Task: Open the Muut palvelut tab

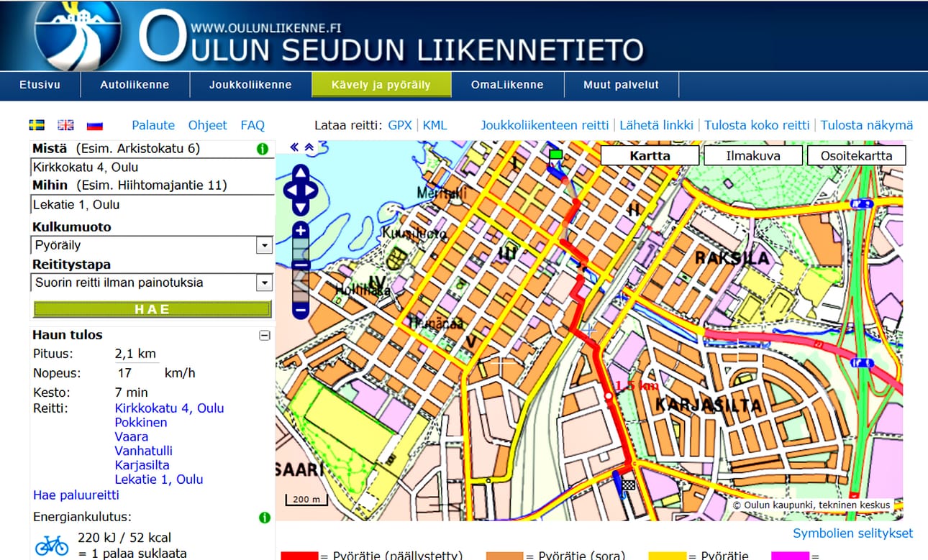Action: (x=621, y=85)
